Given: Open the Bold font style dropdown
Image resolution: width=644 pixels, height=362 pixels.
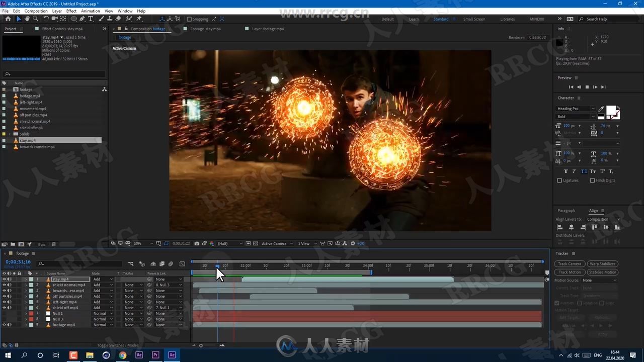Looking at the screenshot, I should tap(576, 117).
